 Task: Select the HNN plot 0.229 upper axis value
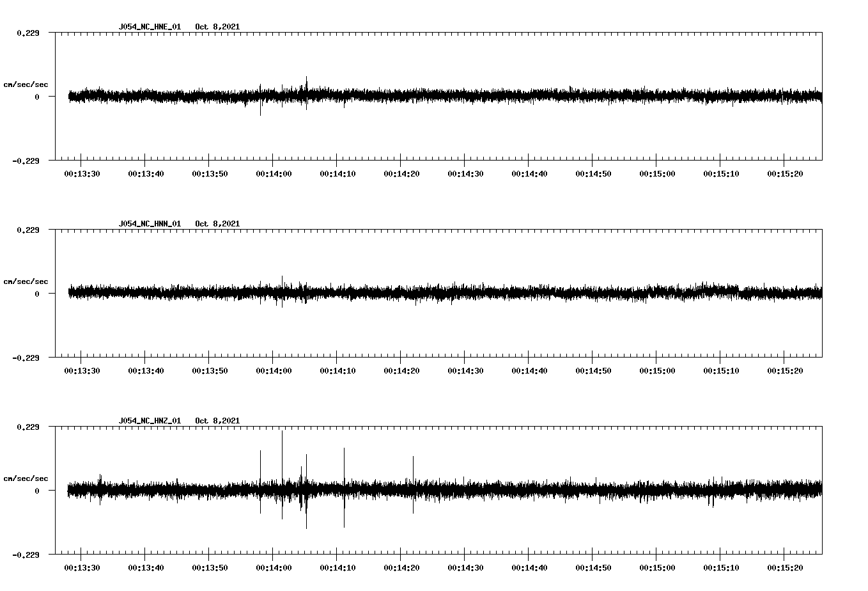(x=28, y=230)
